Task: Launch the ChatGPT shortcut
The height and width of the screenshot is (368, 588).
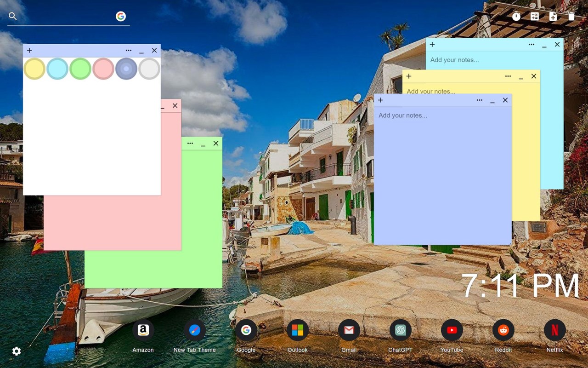Action: point(401,330)
